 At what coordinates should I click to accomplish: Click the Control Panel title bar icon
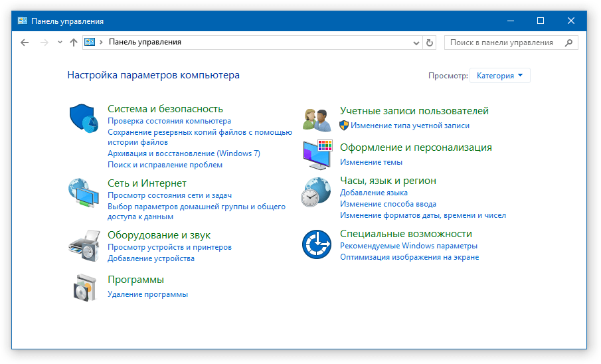pos(22,21)
